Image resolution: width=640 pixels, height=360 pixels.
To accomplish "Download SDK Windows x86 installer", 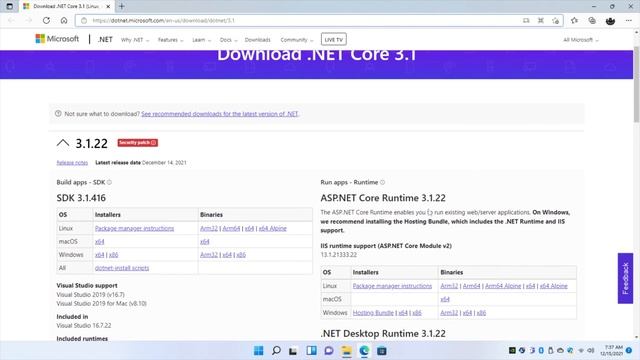I will tap(113, 255).
